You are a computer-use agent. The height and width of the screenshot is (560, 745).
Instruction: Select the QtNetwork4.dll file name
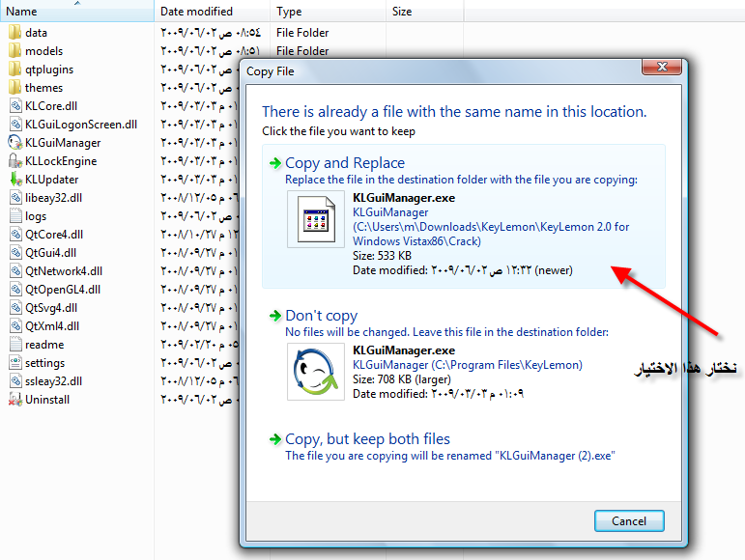coord(64,271)
